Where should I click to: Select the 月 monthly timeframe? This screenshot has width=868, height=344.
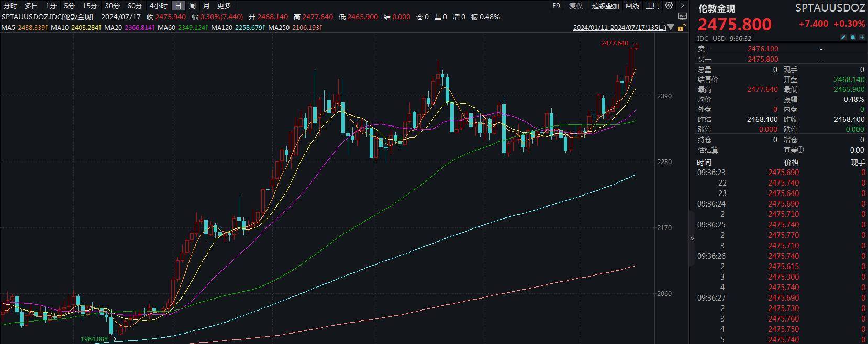point(206,6)
